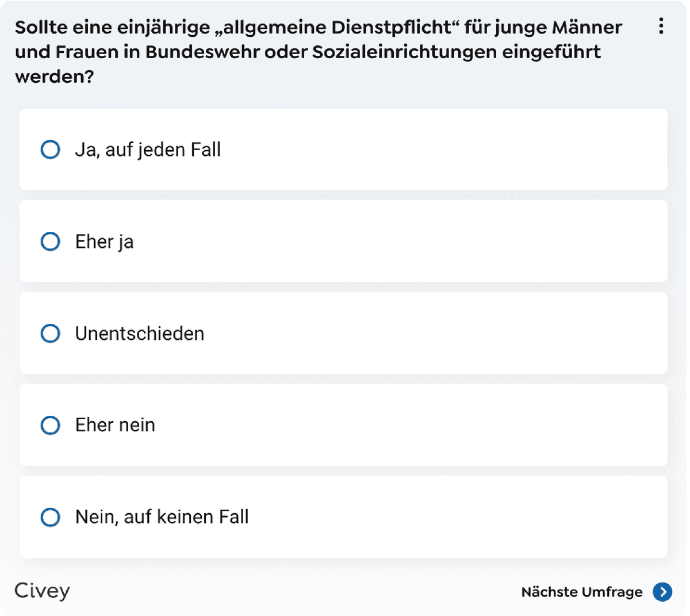
Task: Click the 'Ja, auf jeden Fall' answer card
Action: [x=345, y=150]
